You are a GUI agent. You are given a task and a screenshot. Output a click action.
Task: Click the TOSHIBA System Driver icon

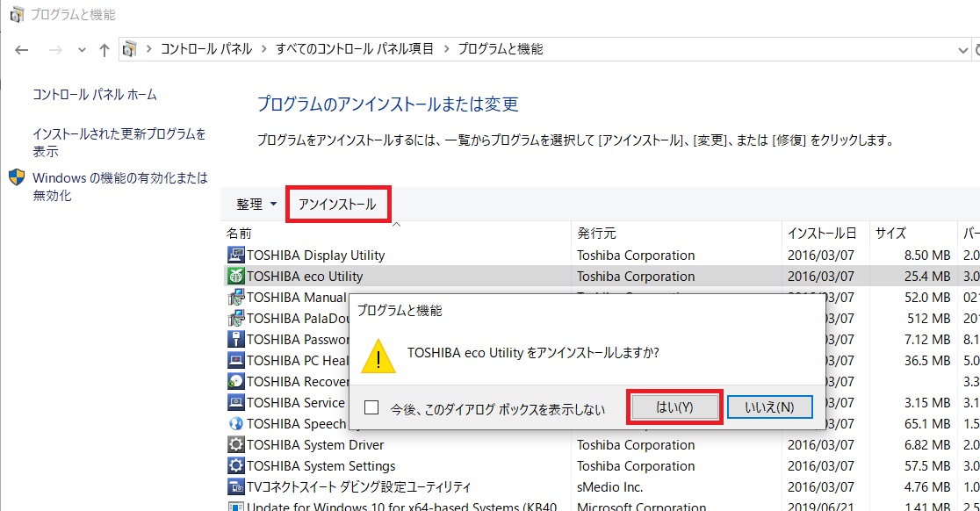point(235,445)
